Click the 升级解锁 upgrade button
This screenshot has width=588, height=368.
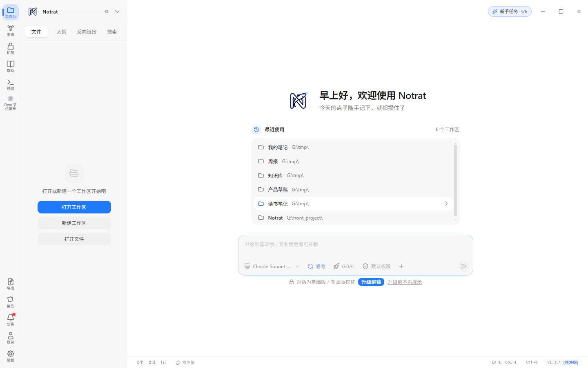[x=371, y=282]
